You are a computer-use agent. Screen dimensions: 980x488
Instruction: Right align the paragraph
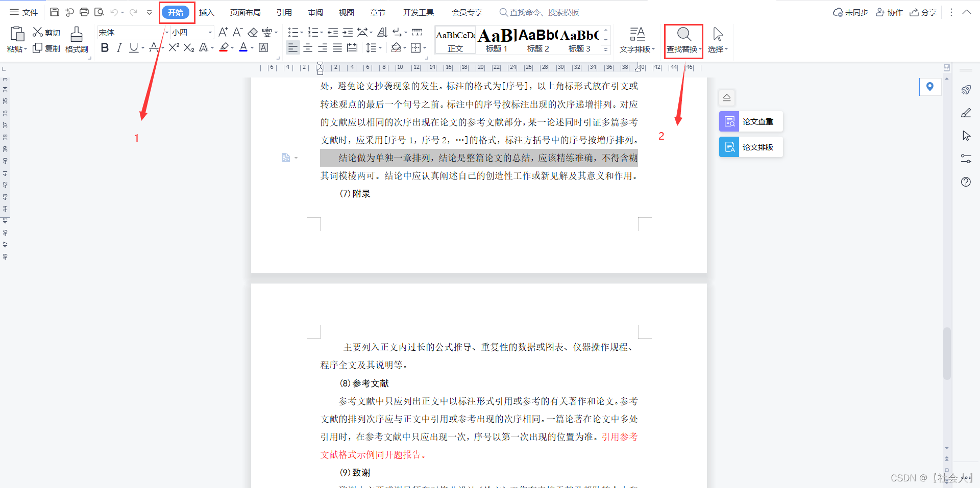pos(323,48)
